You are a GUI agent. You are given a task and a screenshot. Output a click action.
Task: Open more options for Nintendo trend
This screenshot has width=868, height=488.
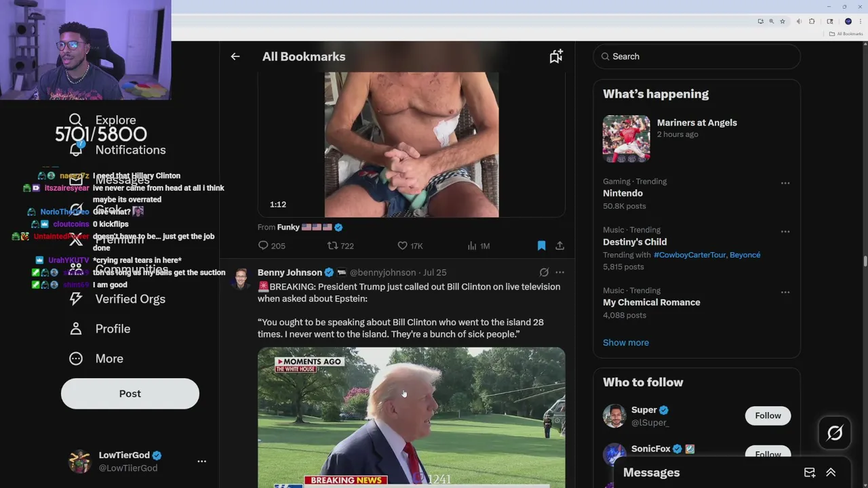(785, 183)
